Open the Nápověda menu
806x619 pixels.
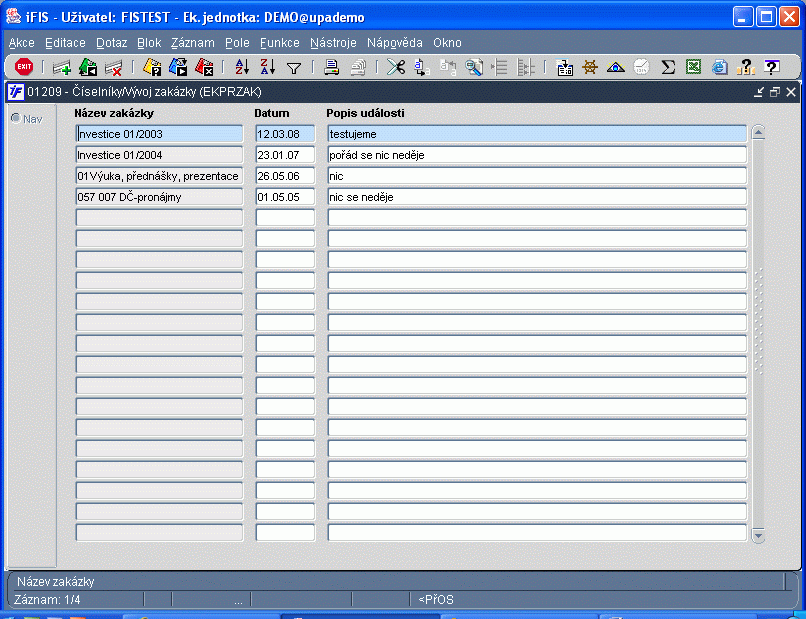[x=395, y=43]
